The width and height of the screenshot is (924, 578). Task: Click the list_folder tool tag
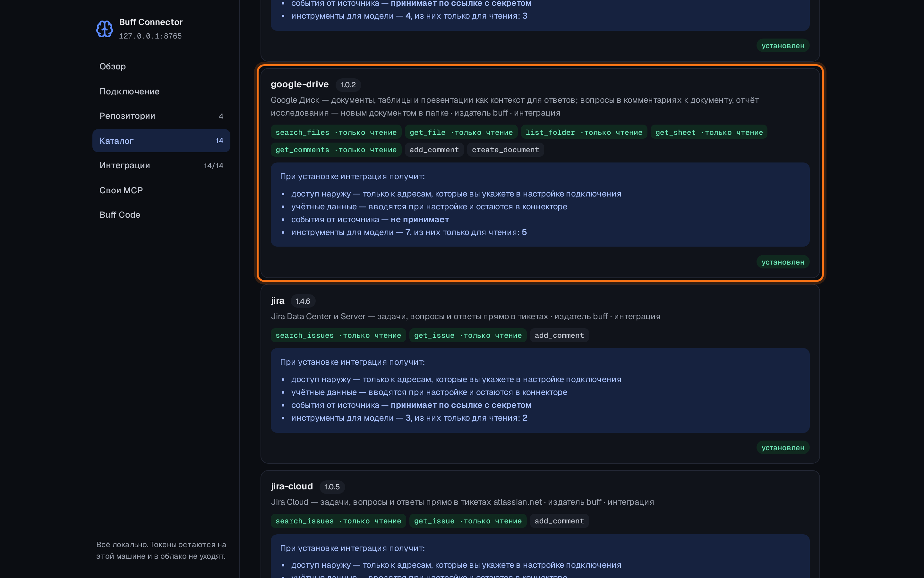click(x=584, y=132)
